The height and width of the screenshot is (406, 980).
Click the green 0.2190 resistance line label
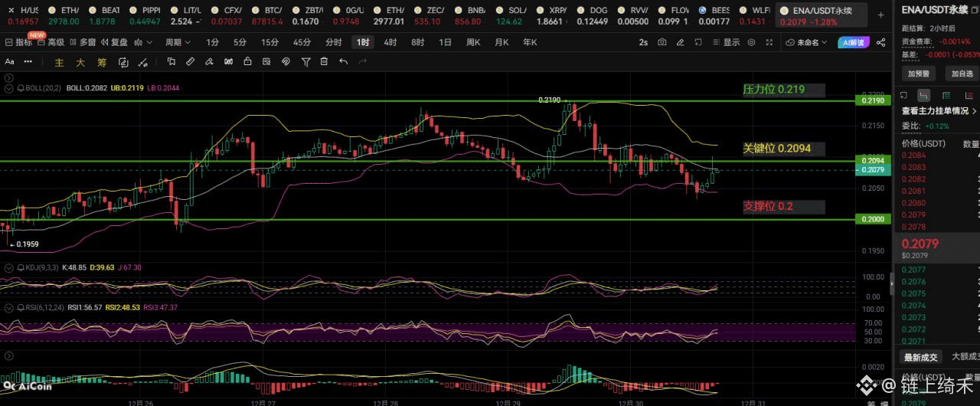[874, 100]
